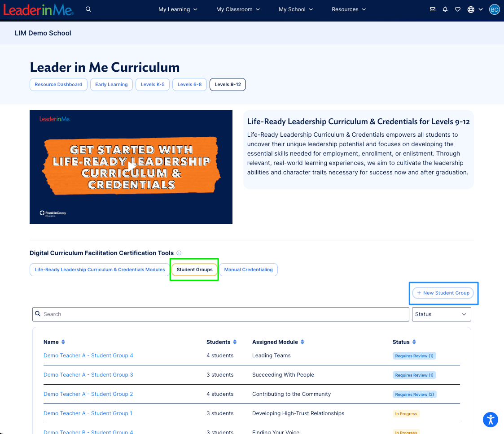Sort table by Status column
504x434 pixels.
coord(414,342)
